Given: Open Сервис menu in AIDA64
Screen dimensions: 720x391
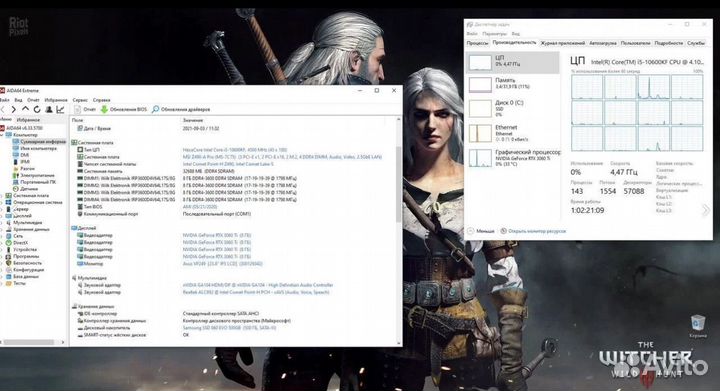Looking at the screenshot, I should coord(80,100).
